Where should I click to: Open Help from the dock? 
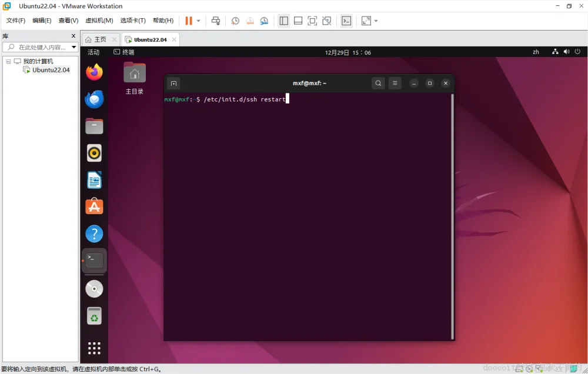94,233
